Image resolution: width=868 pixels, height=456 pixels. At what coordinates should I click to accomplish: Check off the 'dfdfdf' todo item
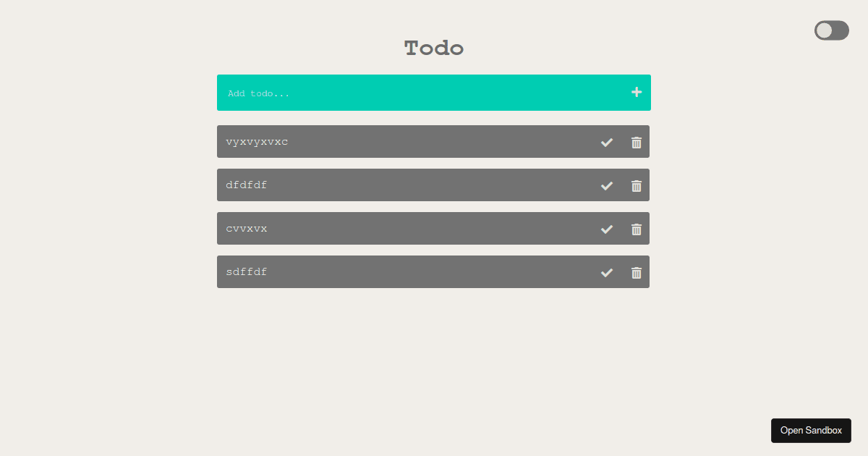607,186
